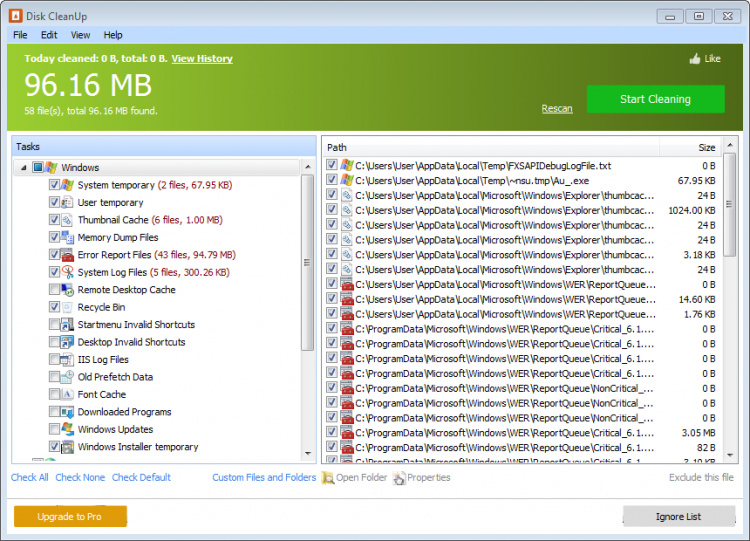Click the Properties icon
The height and width of the screenshot is (541, 750).
399,477
